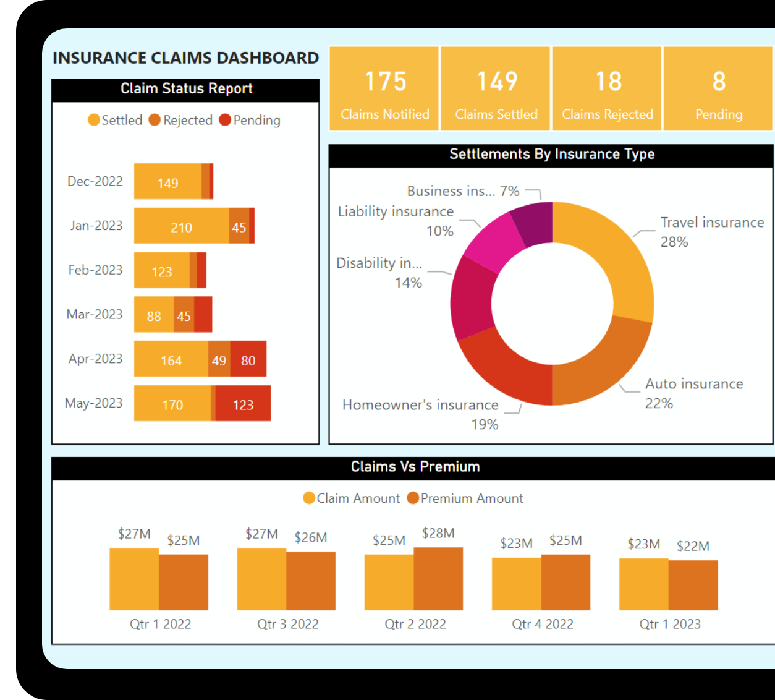Select the Pending 8 card
Image resolution: width=775 pixels, height=700 pixels.
click(718, 88)
